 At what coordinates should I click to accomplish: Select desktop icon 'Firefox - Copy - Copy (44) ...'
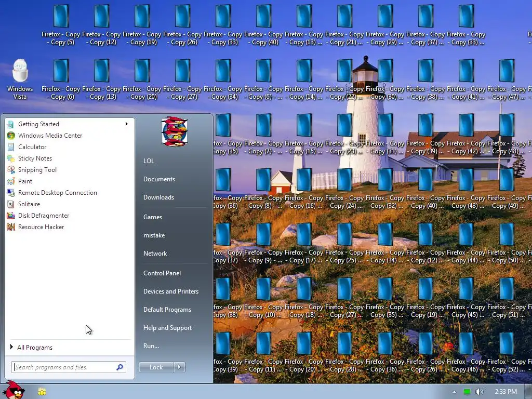(466, 244)
